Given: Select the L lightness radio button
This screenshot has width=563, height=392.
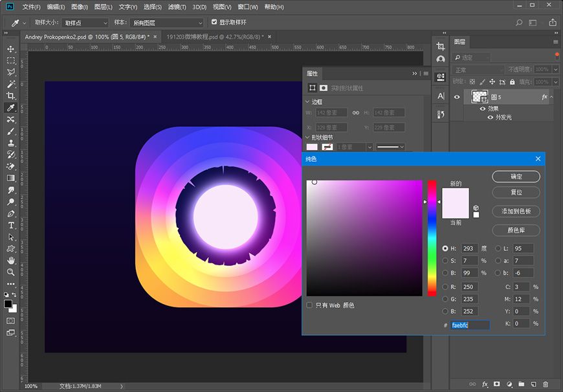Looking at the screenshot, I should pyautogui.click(x=498, y=248).
